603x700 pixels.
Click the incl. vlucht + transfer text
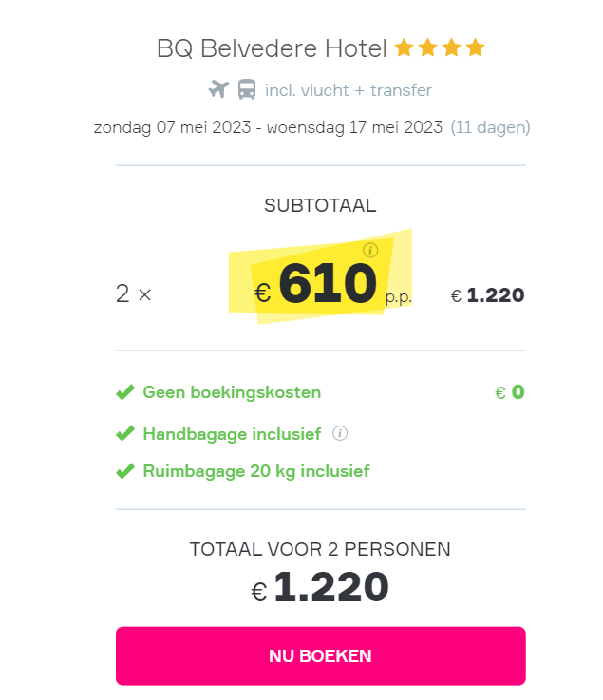pyautogui.click(x=349, y=90)
